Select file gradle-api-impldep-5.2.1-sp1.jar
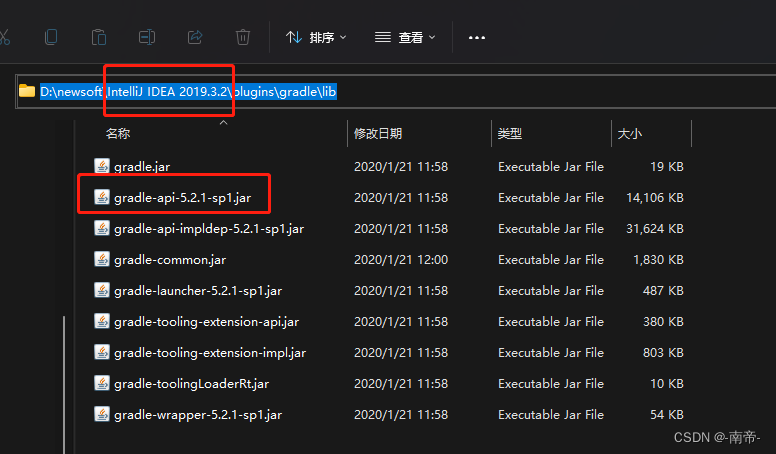The image size is (776, 454). 209,229
